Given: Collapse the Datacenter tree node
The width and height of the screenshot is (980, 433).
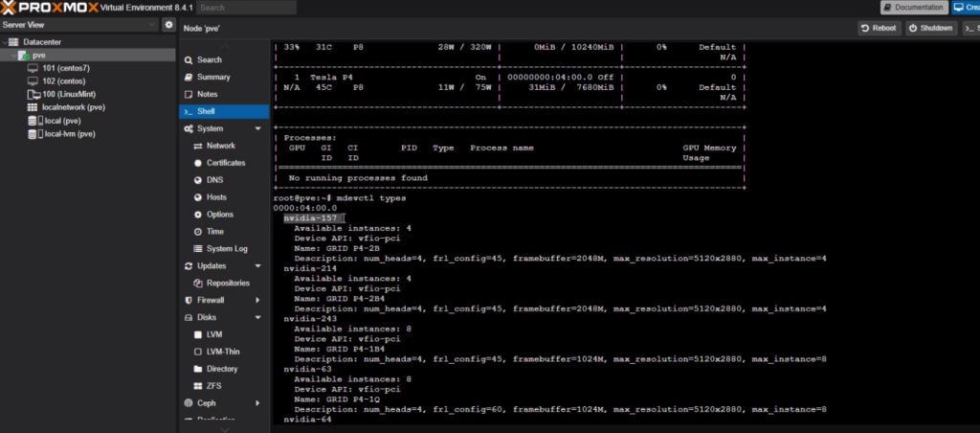Looking at the screenshot, I should click(x=4, y=42).
